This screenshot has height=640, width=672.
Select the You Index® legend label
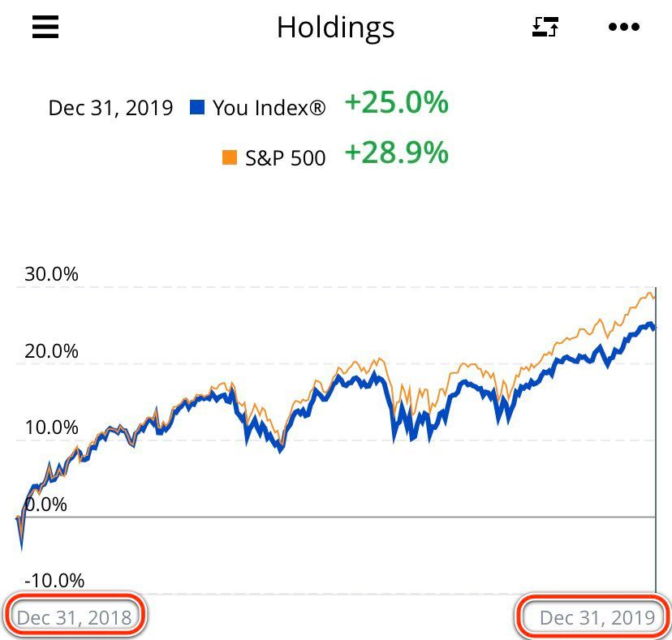269,108
